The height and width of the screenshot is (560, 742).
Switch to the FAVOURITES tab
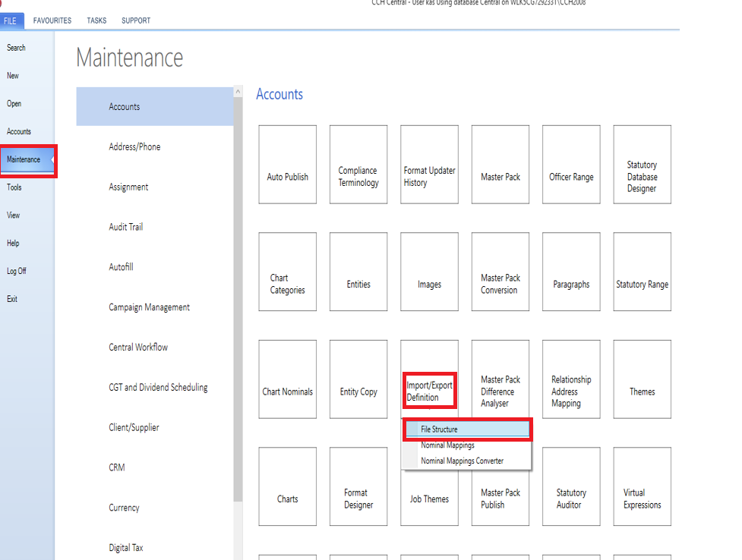[x=52, y=20]
